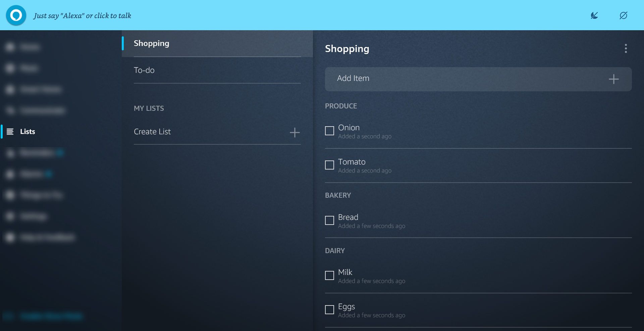Click the Tomato item name
This screenshot has width=644, height=331.
[352, 162]
